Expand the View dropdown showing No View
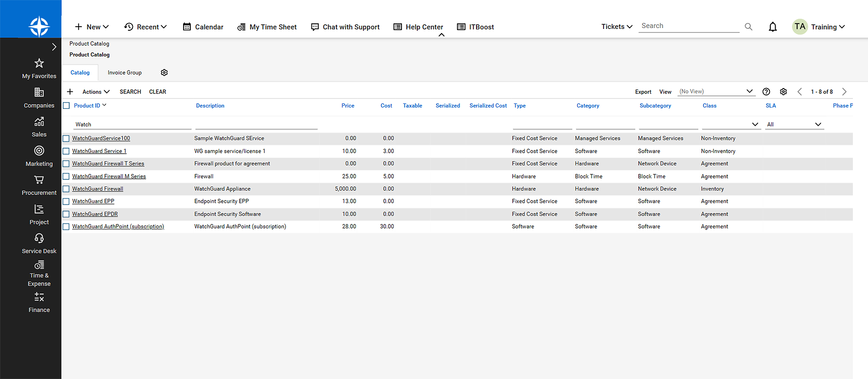The width and height of the screenshot is (868, 379). [x=716, y=92]
